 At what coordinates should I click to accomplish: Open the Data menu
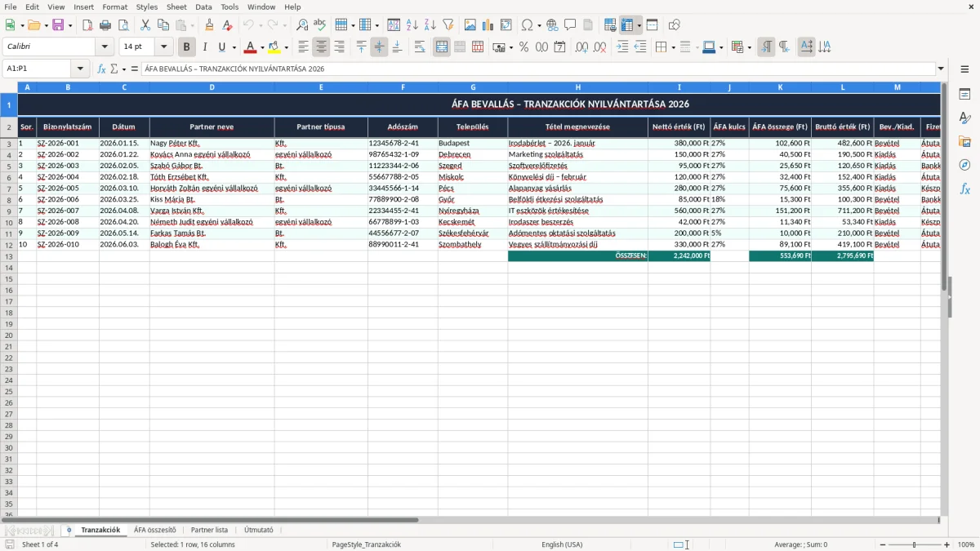(203, 7)
